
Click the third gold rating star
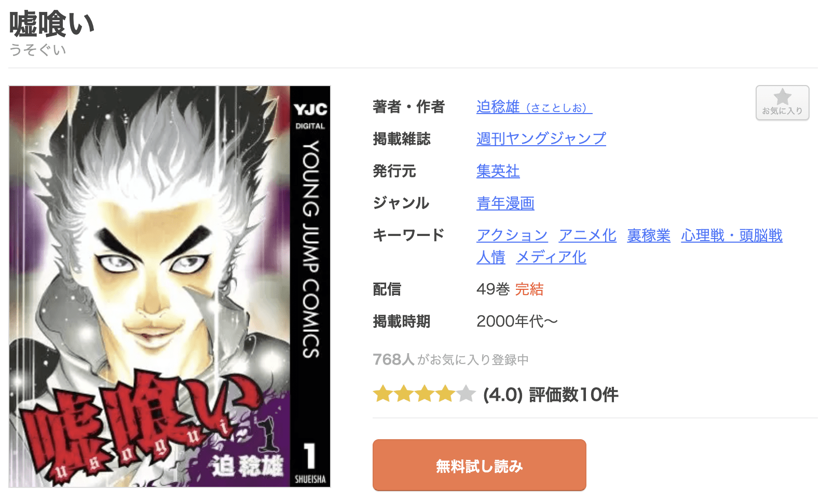click(x=425, y=394)
